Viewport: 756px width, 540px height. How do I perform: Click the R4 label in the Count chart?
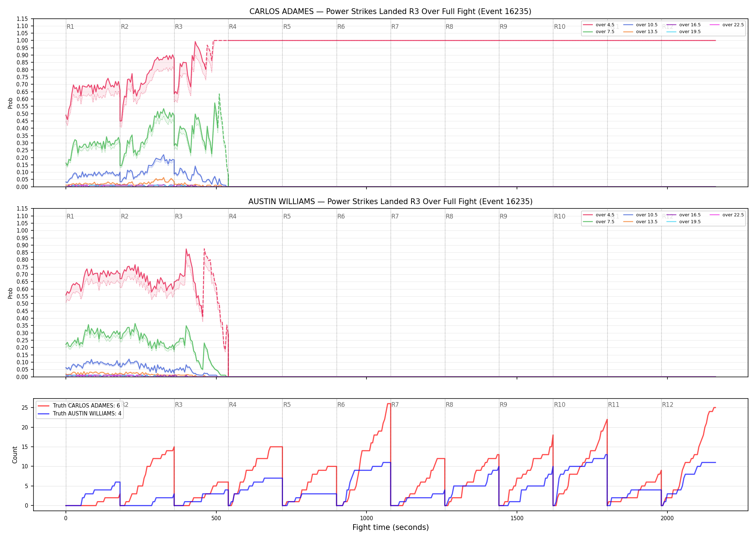pyautogui.click(x=233, y=405)
